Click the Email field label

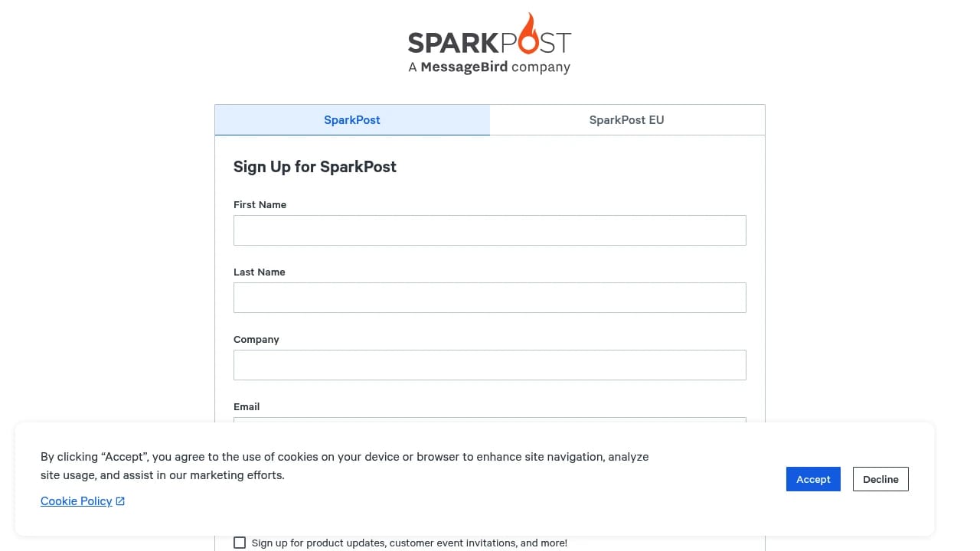click(x=246, y=406)
